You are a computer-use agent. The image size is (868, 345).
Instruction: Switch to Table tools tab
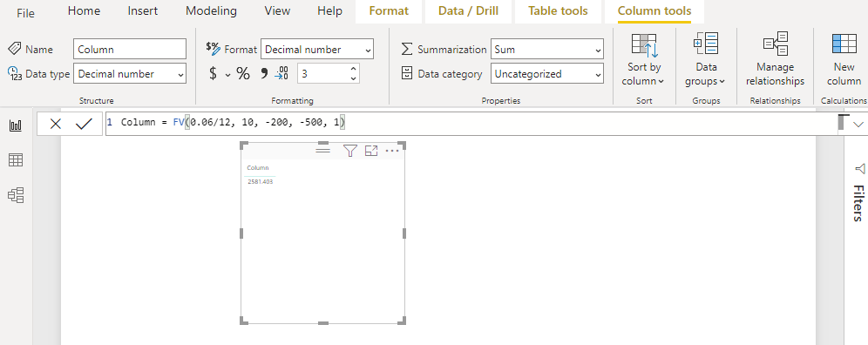[558, 11]
